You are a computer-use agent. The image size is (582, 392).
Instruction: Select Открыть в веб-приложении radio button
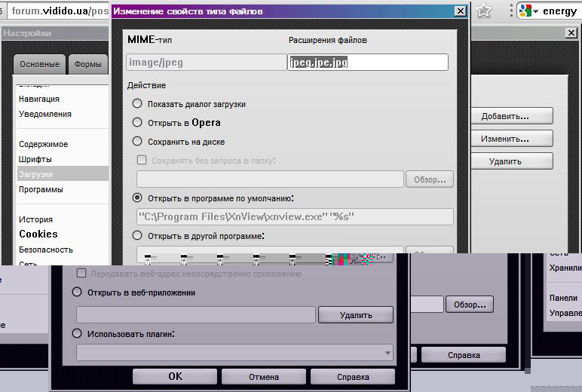point(77,292)
